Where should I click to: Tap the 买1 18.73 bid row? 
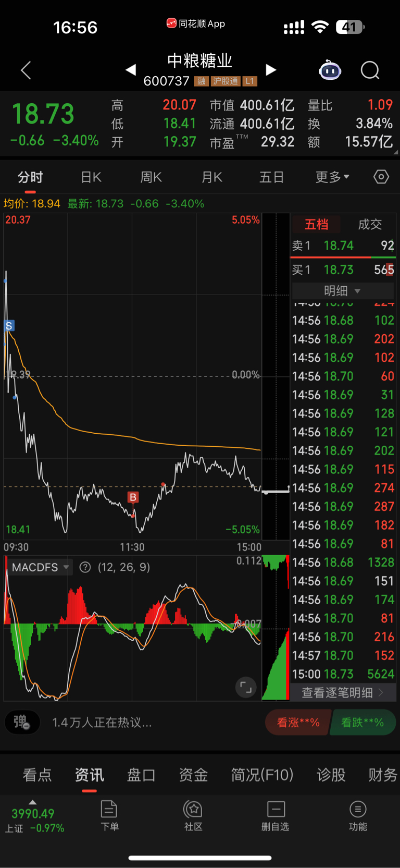click(343, 270)
